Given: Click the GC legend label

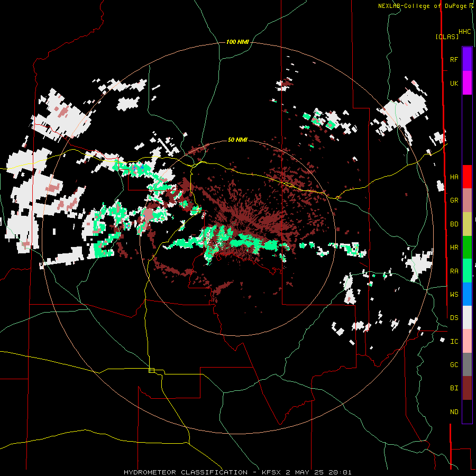Looking at the screenshot, I should (x=454, y=364).
